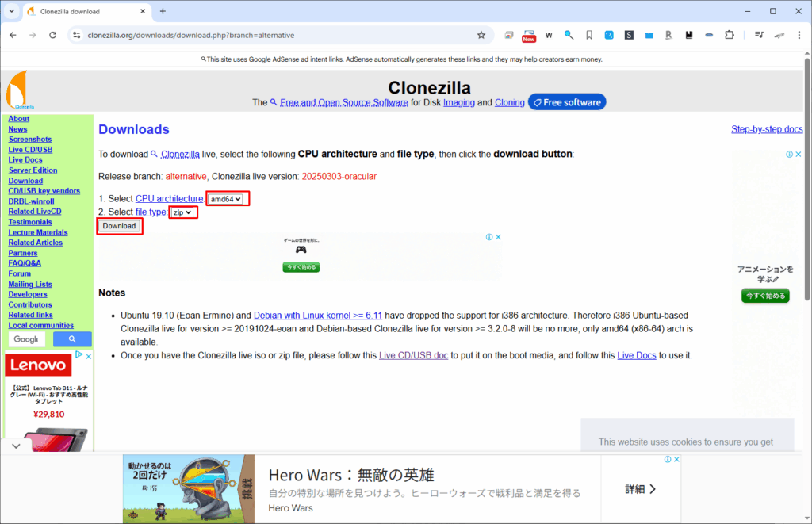Go back to the previous page
This screenshot has width=812, height=524.
click(x=13, y=35)
